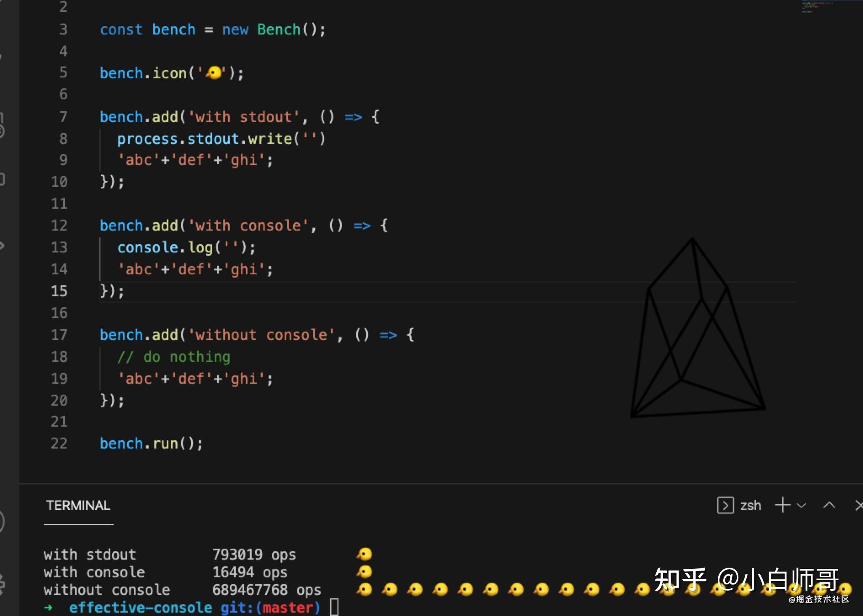The image size is (863, 616).
Task: Click the console.log call on line 13
Action: tap(186, 248)
